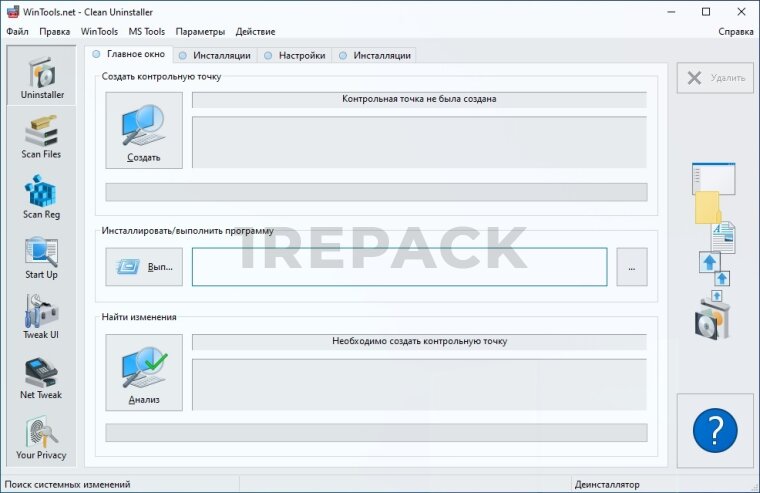Screen dimensions: 760x493
Task: Select the Scan Files tool
Action: (x=41, y=137)
